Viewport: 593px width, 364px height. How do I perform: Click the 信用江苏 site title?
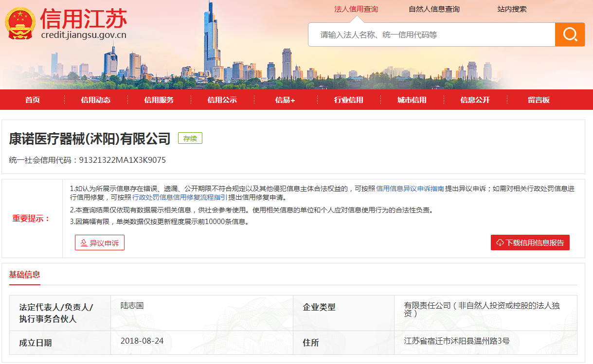[83, 18]
